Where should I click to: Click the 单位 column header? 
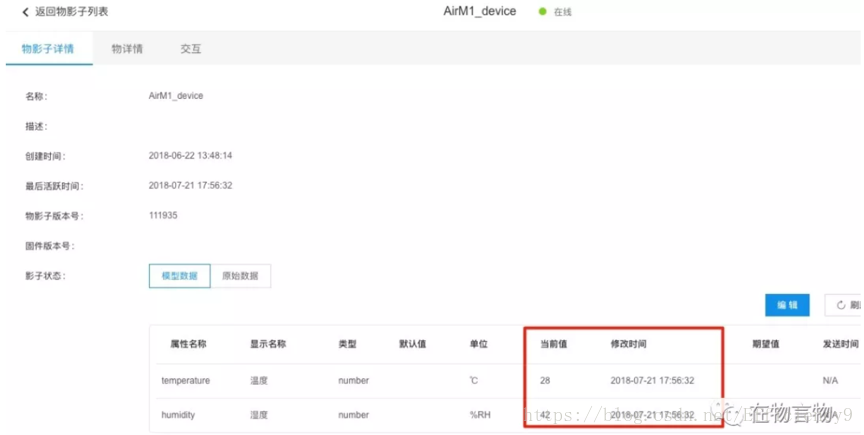478,344
